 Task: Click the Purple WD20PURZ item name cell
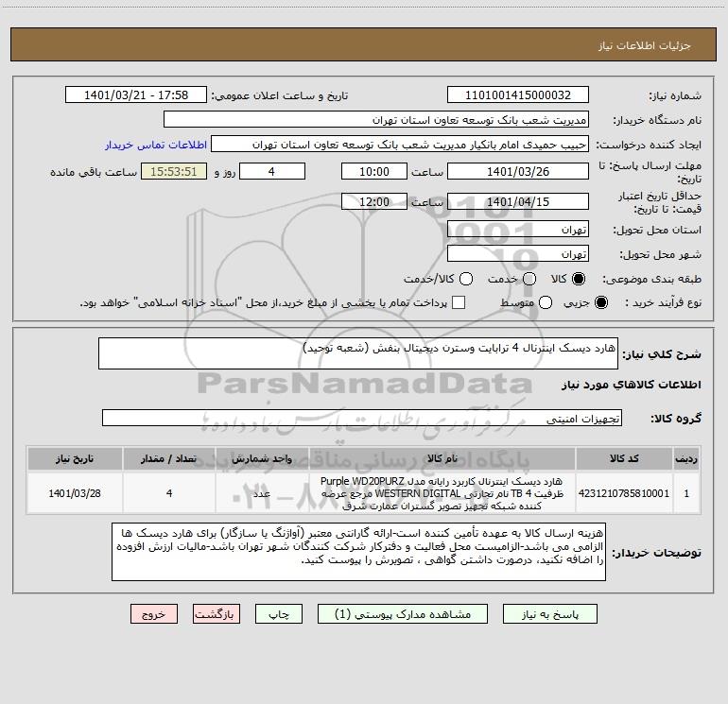(442, 493)
